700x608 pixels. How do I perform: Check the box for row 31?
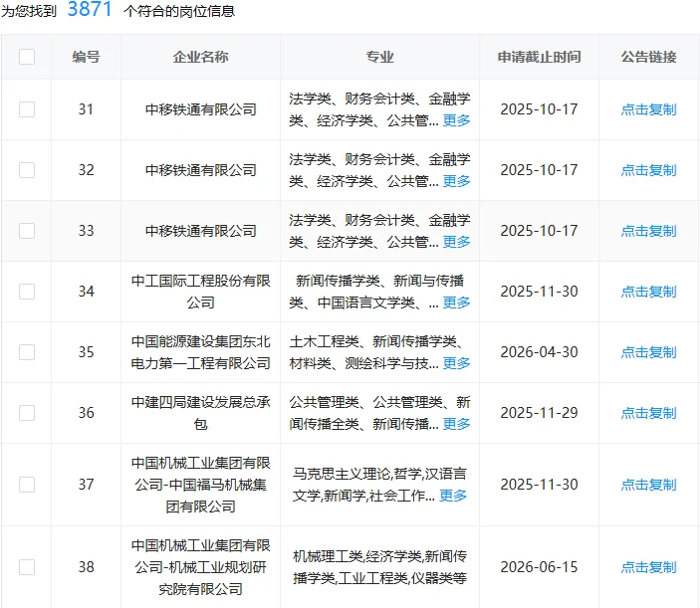pyautogui.click(x=27, y=109)
